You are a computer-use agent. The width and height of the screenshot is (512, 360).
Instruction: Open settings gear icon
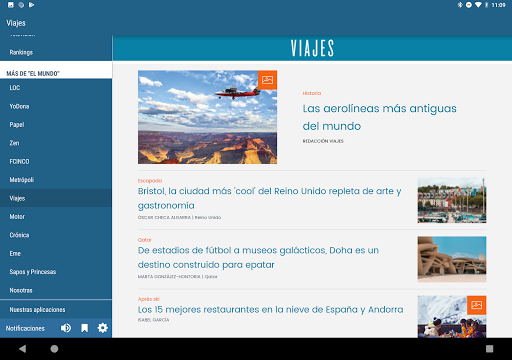tap(103, 328)
